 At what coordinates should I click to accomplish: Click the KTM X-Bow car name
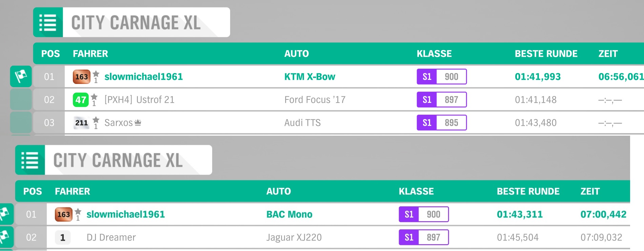pos(309,77)
